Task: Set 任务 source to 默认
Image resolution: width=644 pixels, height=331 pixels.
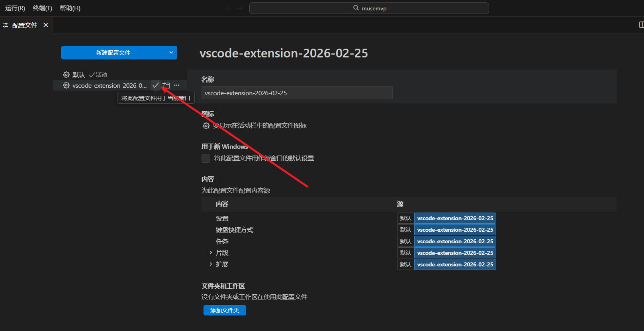Action: pyautogui.click(x=405, y=241)
